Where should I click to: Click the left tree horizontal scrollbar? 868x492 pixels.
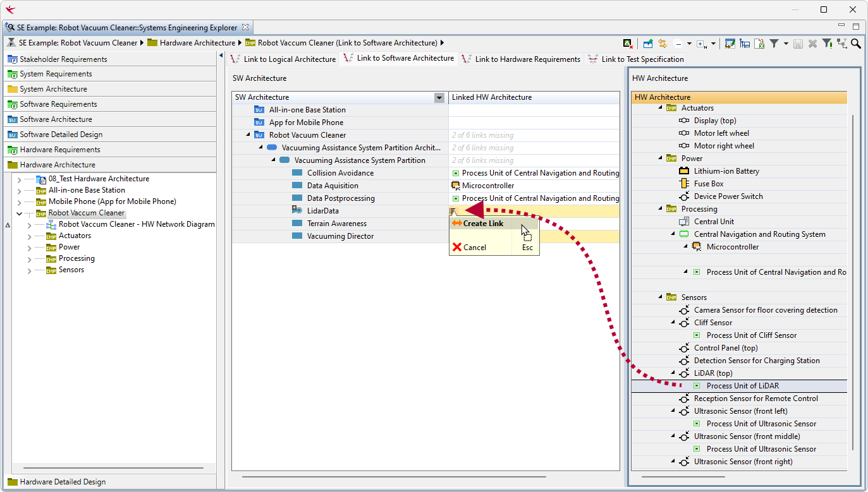tap(113, 468)
